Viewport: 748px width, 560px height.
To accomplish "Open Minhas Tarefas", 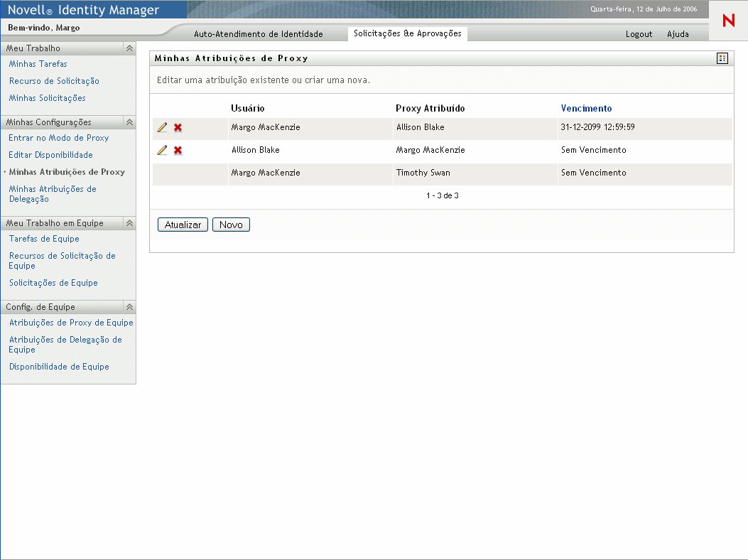I will (x=38, y=64).
